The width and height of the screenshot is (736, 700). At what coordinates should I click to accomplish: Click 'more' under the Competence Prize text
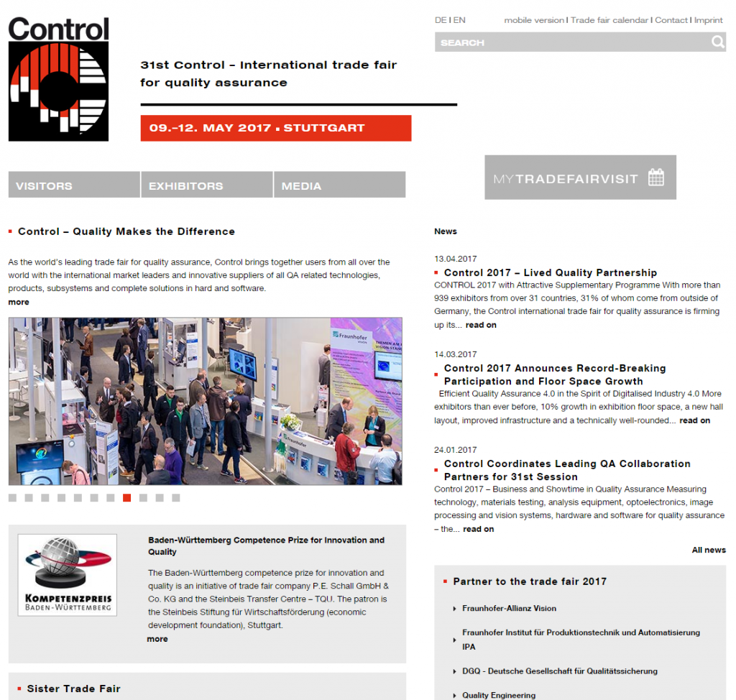157,639
